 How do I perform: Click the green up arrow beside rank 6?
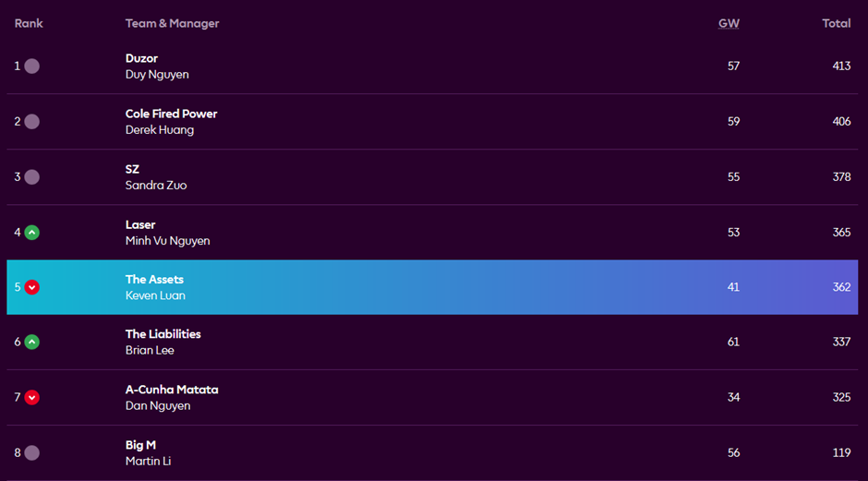(x=32, y=343)
